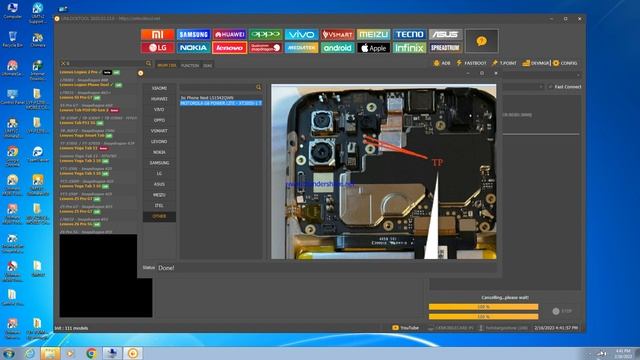The image size is (640, 360).
Task: Open the yellow chat bubble support icon
Action: [482, 41]
